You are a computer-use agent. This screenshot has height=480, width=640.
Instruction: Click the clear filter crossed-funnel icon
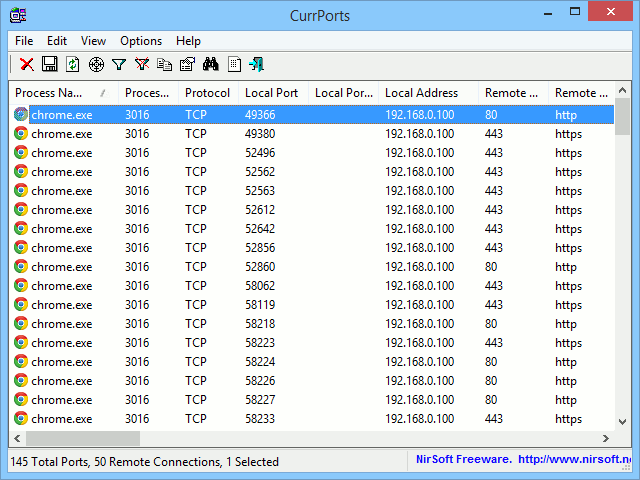142,64
